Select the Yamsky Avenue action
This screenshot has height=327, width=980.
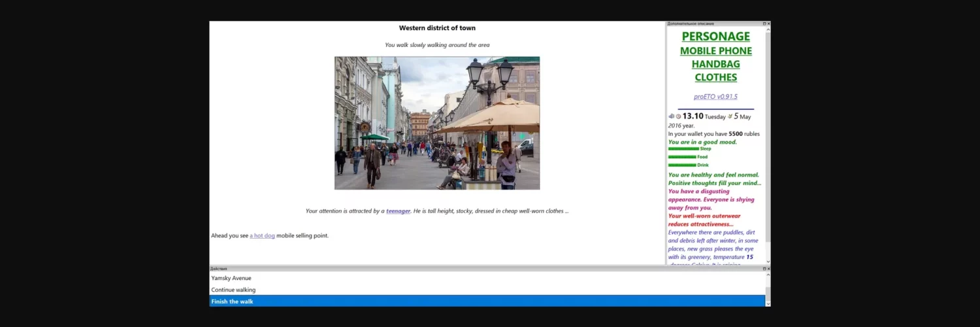231,278
